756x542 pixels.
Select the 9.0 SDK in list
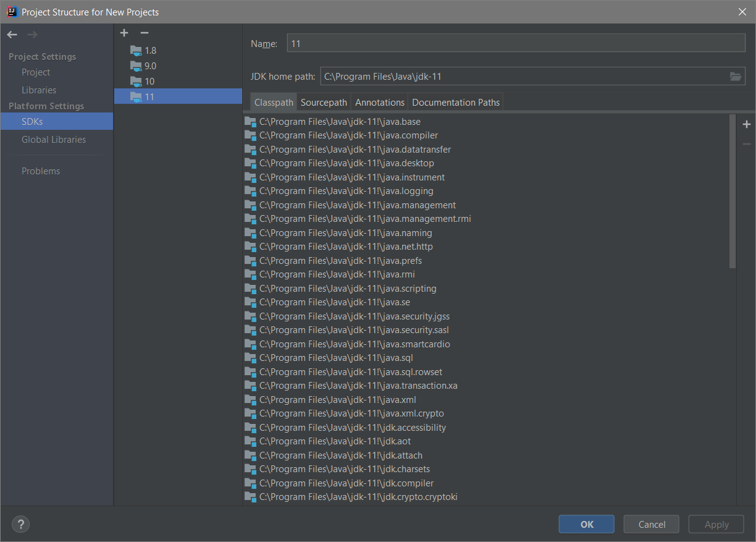tap(150, 66)
